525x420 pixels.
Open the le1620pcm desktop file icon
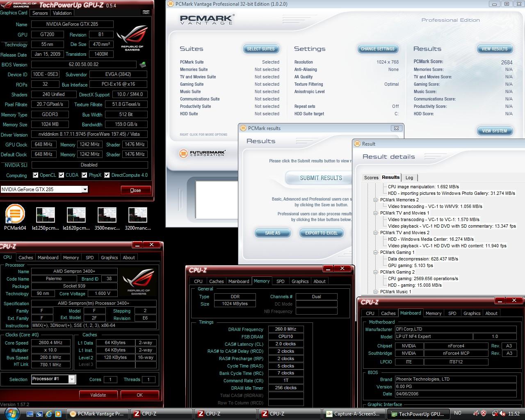click(76, 219)
